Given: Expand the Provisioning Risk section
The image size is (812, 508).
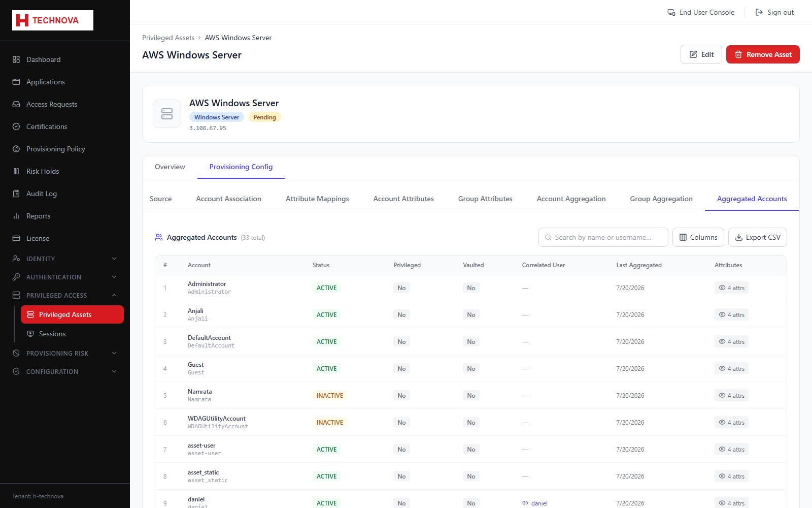Looking at the screenshot, I should click(x=65, y=353).
